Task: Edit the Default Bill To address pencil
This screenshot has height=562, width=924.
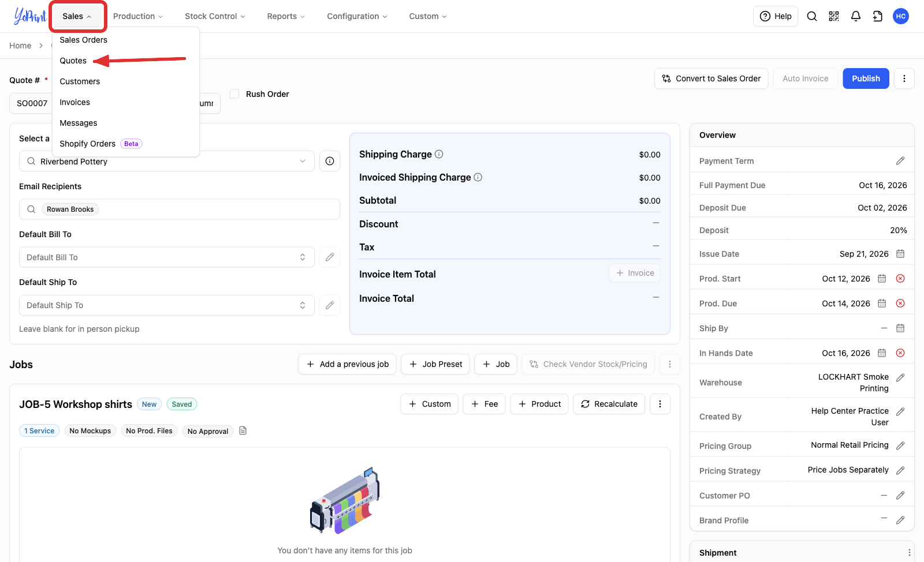Action: (330, 257)
